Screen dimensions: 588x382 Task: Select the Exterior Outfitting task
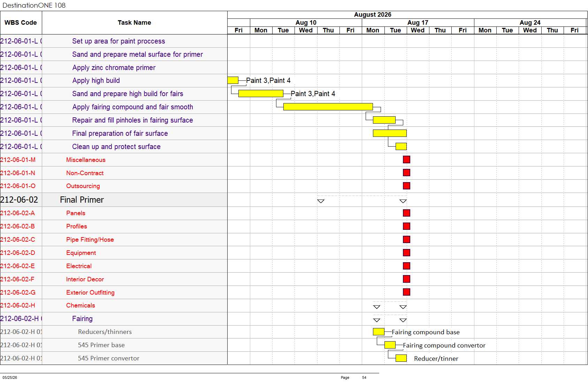point(90,293)
